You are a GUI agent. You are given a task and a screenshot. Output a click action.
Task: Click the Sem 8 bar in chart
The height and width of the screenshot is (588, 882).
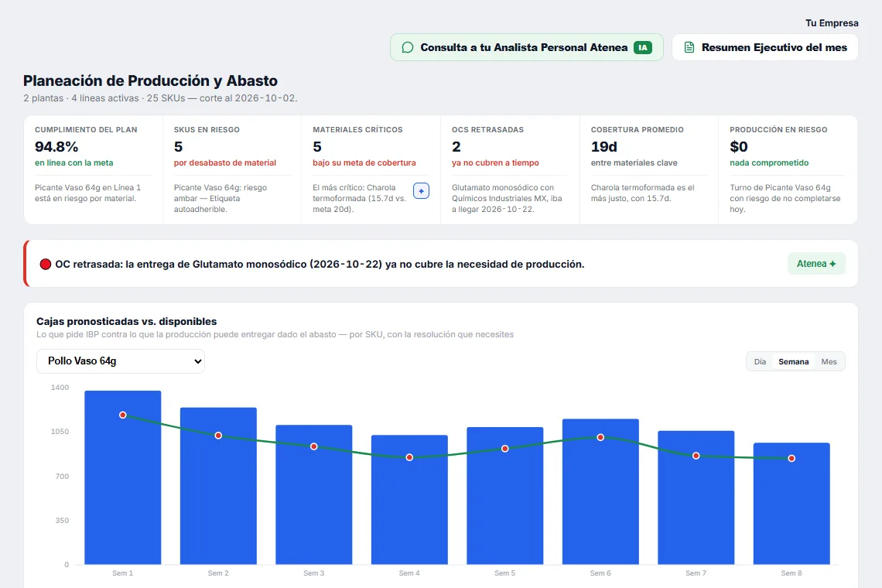[x=791, y=504]
